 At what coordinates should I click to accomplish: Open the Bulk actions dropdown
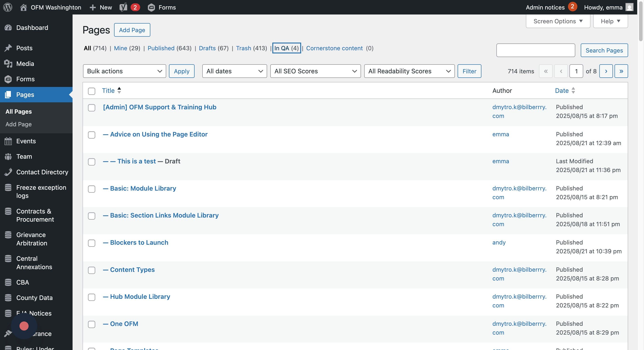pos(124,71)
